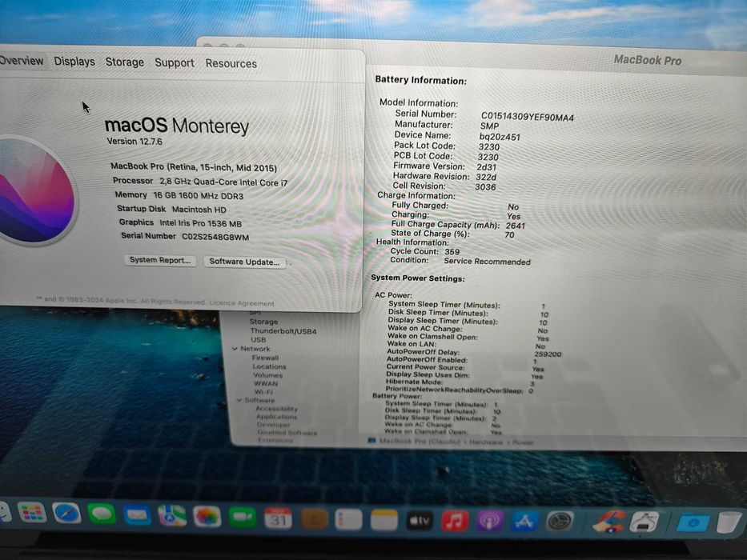The height and width of the screenshot is (560, 747).
Task: Open the Photos app in the Dock
Action: (207, 517)
